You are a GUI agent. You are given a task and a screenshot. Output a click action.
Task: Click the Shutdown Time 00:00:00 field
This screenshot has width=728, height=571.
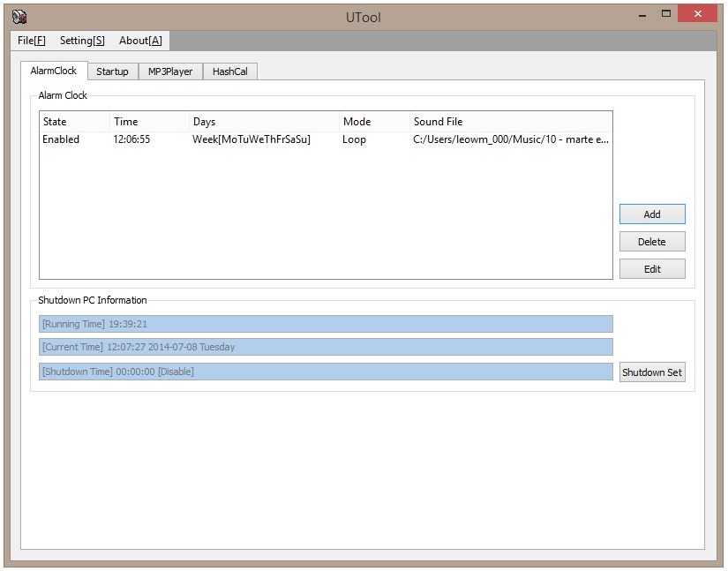(x=326, y=372)
